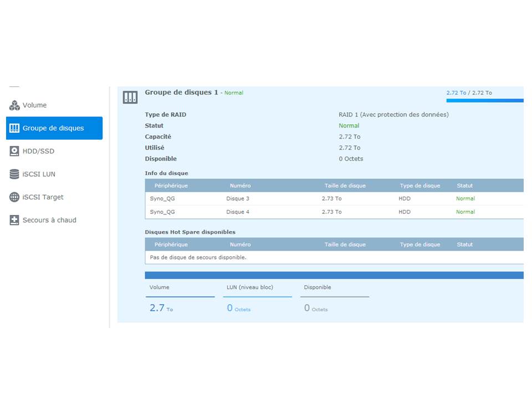The image size is (532, 399).
Task: Click Type de disque header in Info du disque
Action: (420, 186)
